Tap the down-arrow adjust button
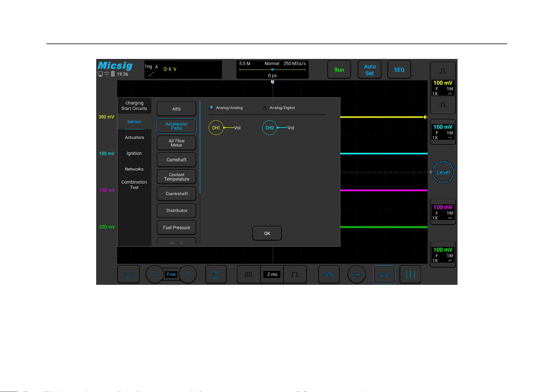The height and width of the screenshot is (392, 554). 188,274
